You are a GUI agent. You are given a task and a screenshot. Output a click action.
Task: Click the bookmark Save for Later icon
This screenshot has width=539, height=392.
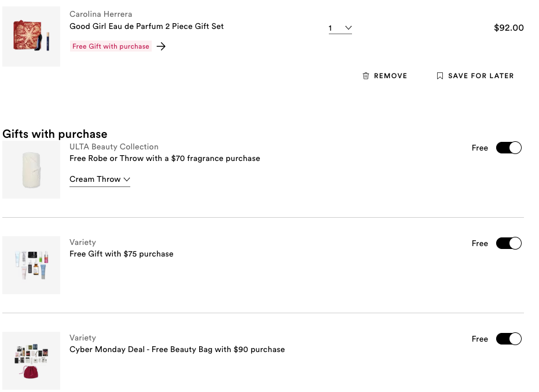tap(440, 76)
